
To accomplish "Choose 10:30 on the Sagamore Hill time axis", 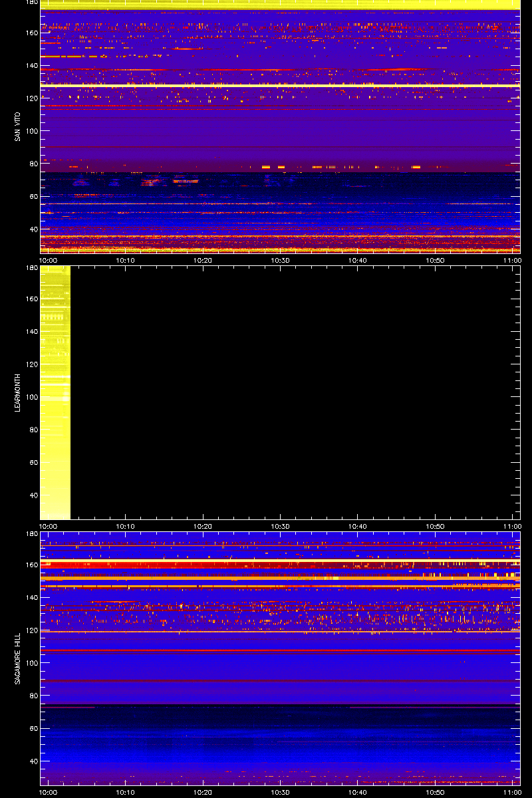I will [281, 792].
